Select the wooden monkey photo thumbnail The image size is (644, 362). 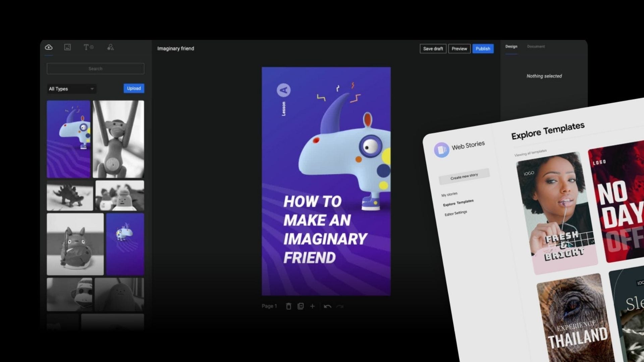118,139
